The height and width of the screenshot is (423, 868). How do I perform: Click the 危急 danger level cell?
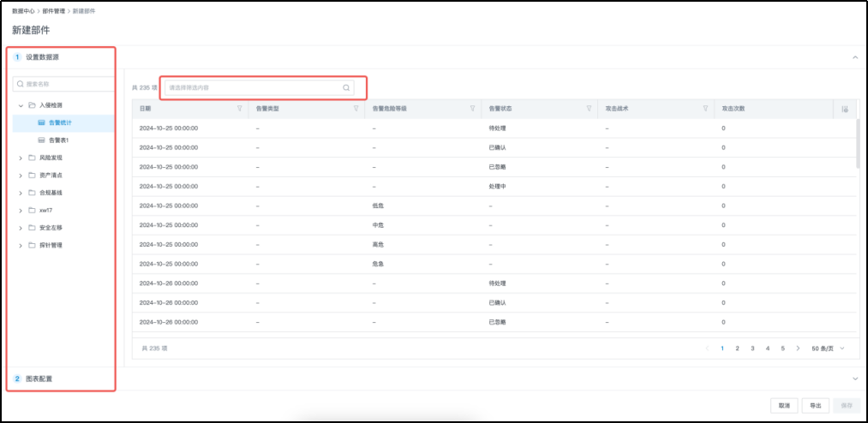click(378, 264)
